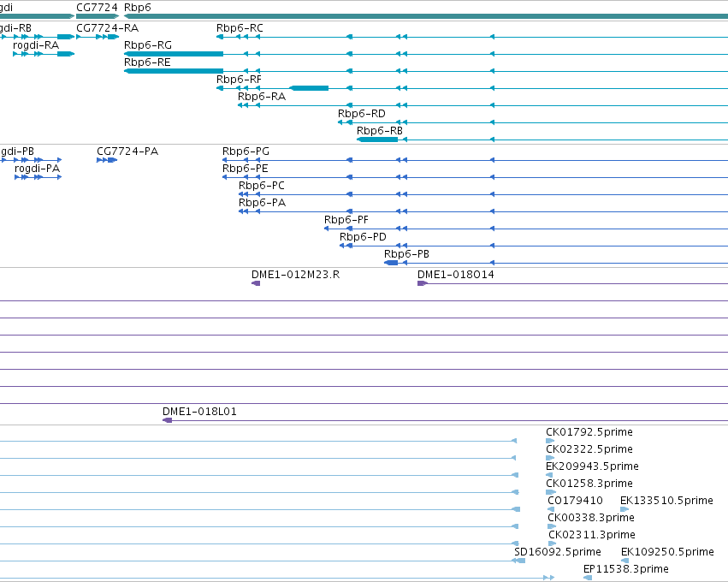The width and height of the screenshot is (728, 582).
Task: Select the Rbp6-RF transcript label
Action: click(239, 80)
